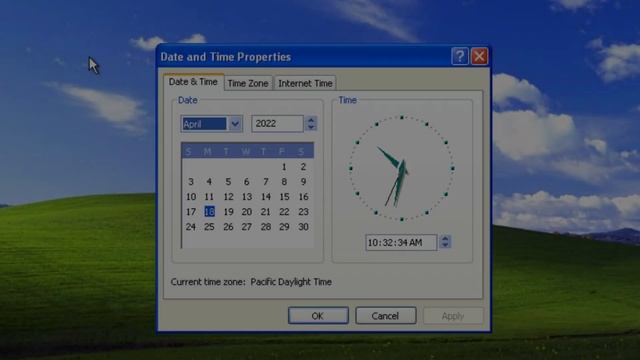Click the highlighted day 18
This screenshot has height=360, width=640.
209,212
